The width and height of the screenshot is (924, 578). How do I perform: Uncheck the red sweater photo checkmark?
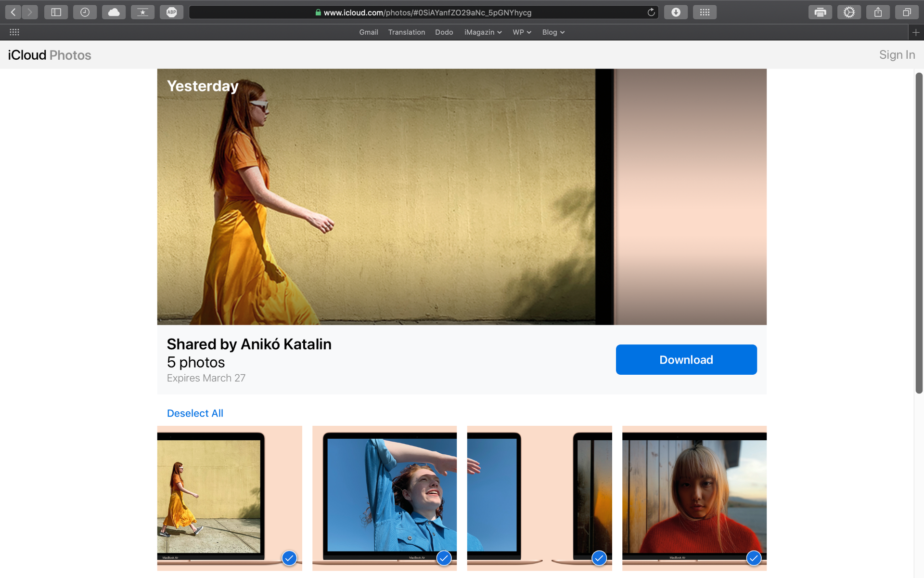[754, 558]
